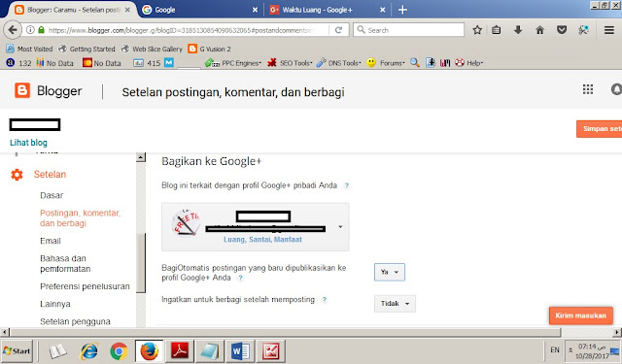Open the Help toolbar dropdown
The width and height of the screenshot is (622, 364).
click(x=468, y=62)
